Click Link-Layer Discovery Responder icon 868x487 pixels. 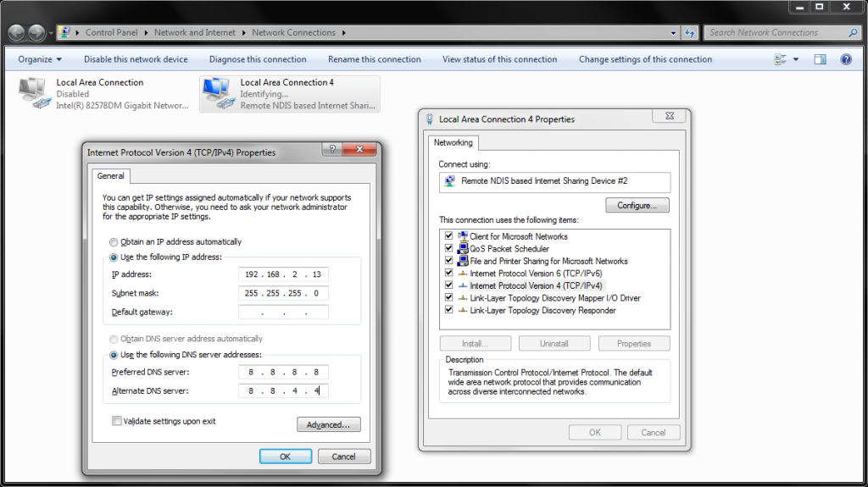pyautogui.click(x=463, y=311)
